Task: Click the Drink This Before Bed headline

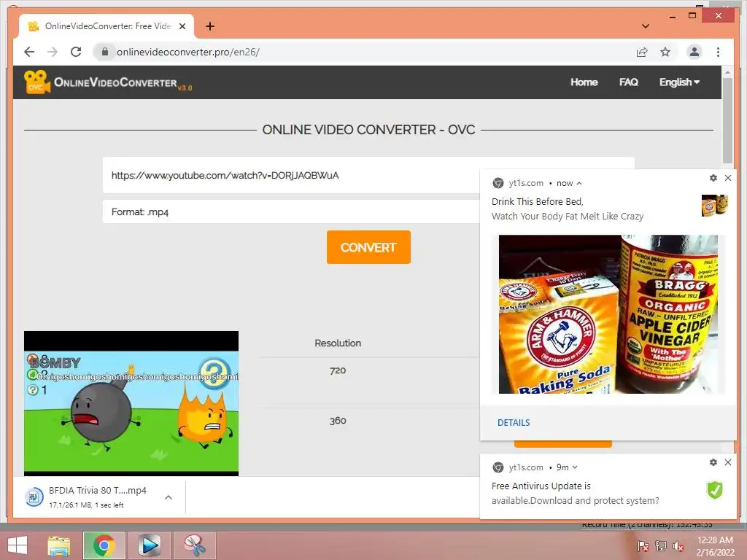Action: pyautogui.click(x=538, y=201)
